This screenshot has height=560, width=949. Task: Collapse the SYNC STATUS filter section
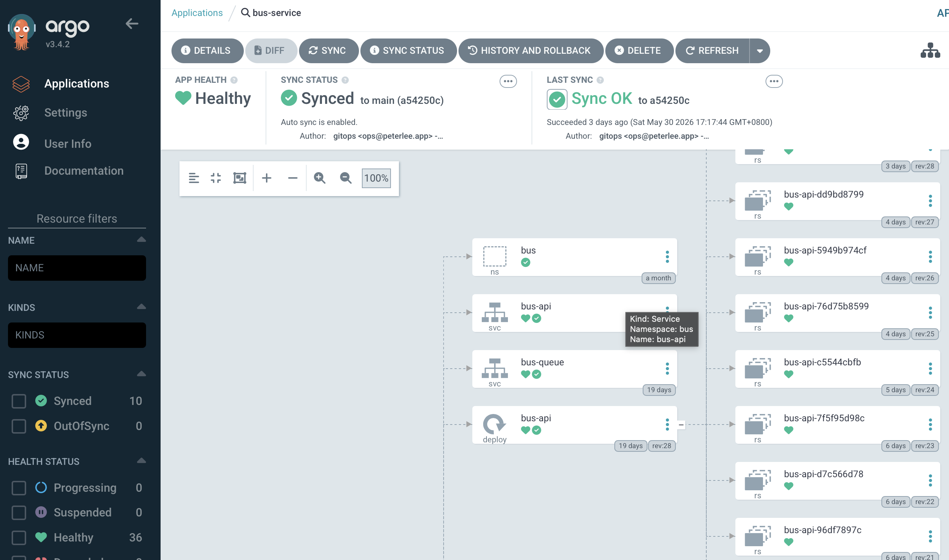pyautogui.click(x=141, y=374)
